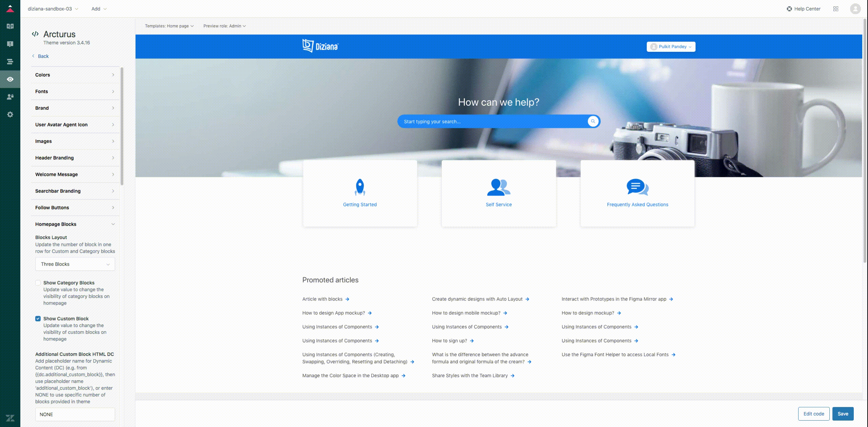The image size is (868, 427).
Task: Click the settings panel scrollbar
Action: point(122,126)
